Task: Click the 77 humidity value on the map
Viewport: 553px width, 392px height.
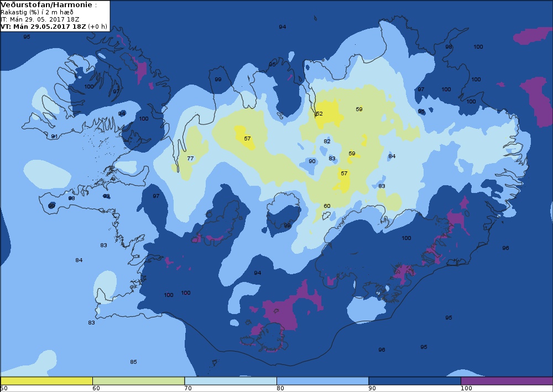Action: click(x=190, y=158)
